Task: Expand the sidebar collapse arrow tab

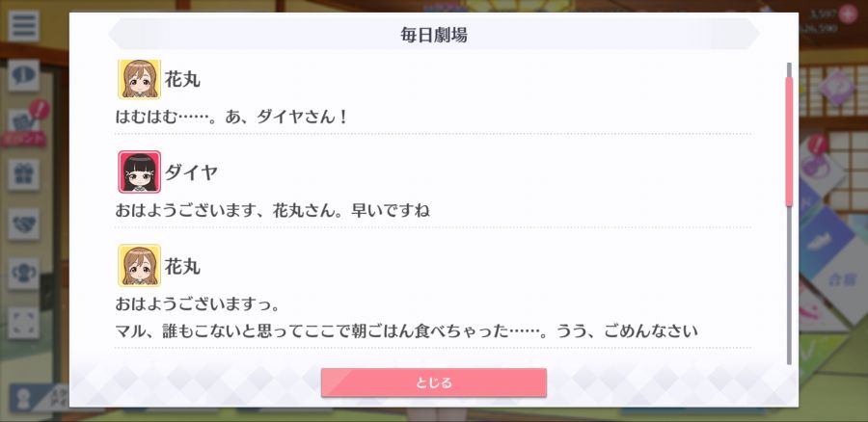Action: click(x=47, y=292)
